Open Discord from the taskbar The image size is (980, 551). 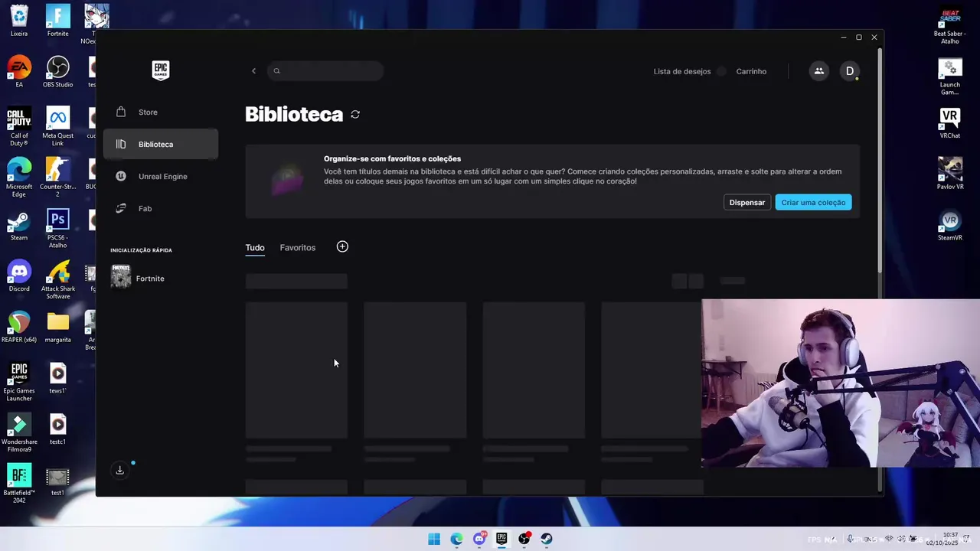point(479,539)
